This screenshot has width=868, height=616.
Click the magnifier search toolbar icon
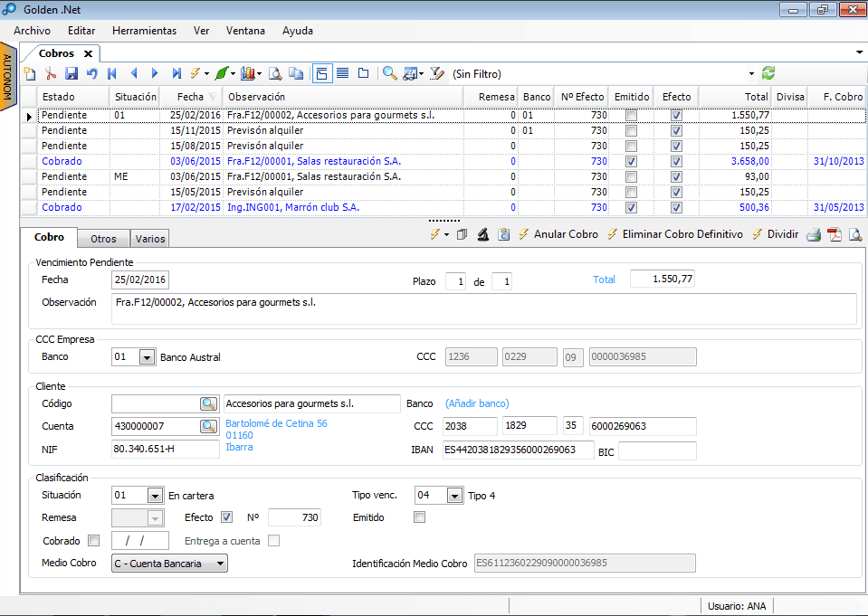[389, 74]
